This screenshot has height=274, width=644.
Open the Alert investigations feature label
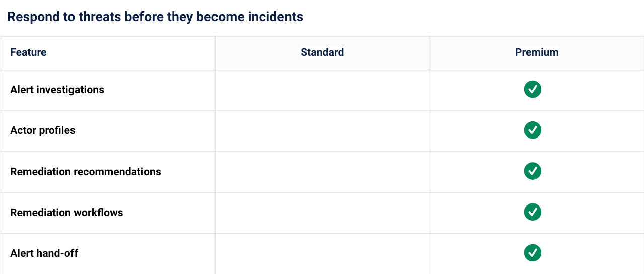(x=57, y=90)
